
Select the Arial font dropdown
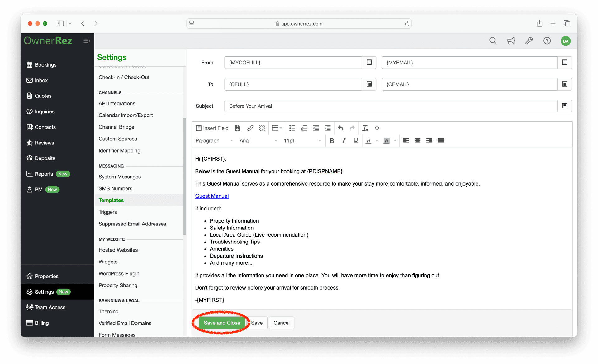click(x=257, y=140)
